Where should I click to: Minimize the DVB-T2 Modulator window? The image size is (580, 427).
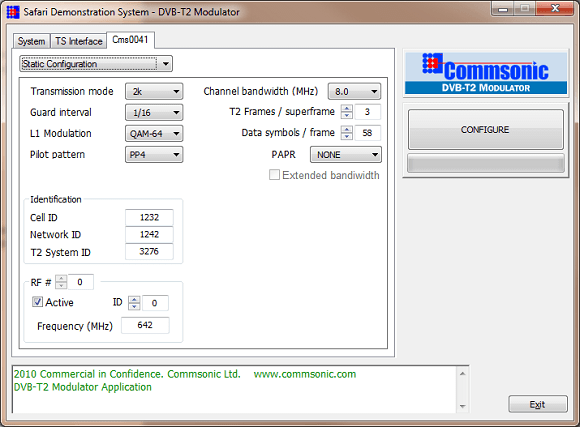[503, 9]
